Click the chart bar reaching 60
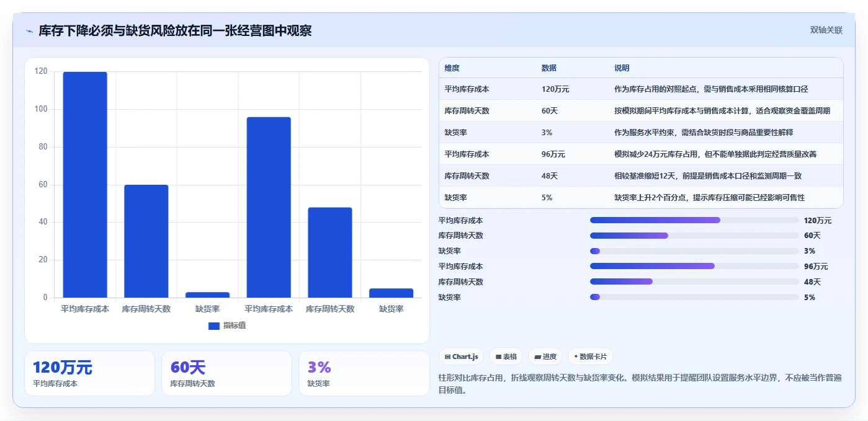868x421 pixels. (146, 241)
